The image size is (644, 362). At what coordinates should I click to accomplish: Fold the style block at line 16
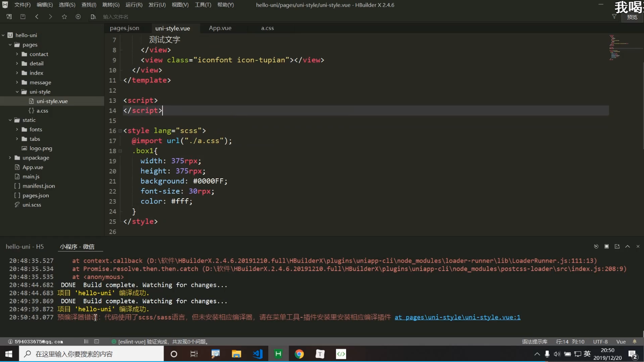[120, 131]
